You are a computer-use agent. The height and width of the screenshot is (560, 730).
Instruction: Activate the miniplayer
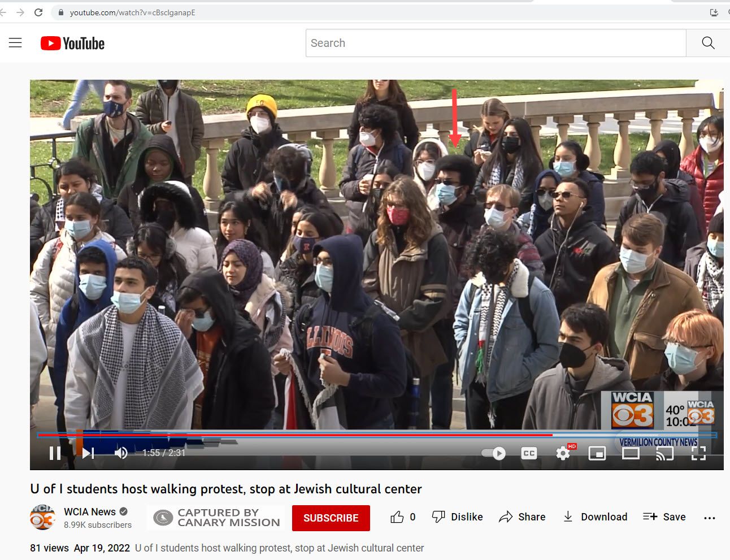(x=597, y=453)
